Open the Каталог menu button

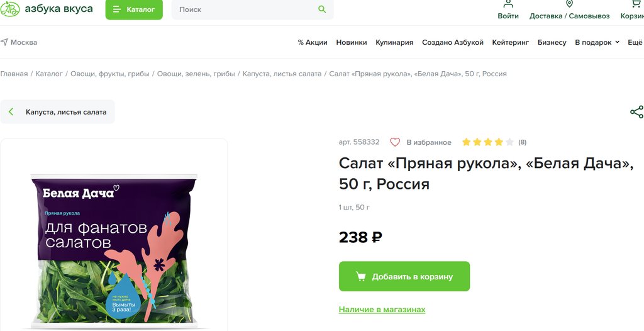134,9
